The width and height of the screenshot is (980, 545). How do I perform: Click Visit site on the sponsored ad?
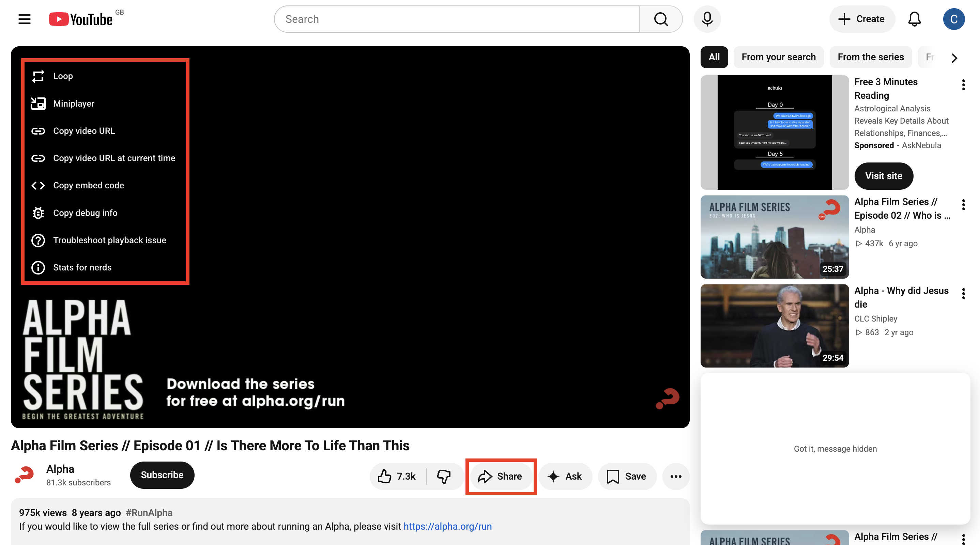click(883, 176)
